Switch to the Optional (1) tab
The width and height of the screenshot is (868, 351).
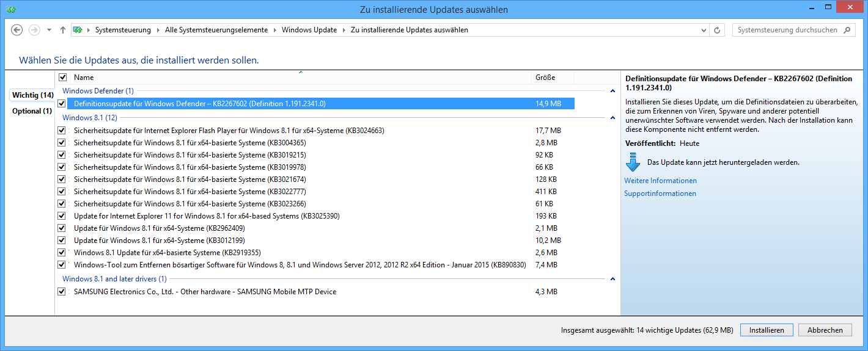click(32, 111)
